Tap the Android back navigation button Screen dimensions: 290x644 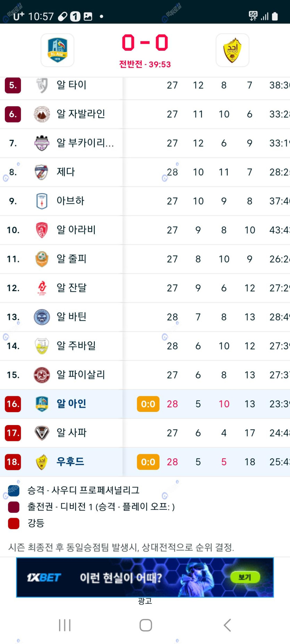click(227, 625)
